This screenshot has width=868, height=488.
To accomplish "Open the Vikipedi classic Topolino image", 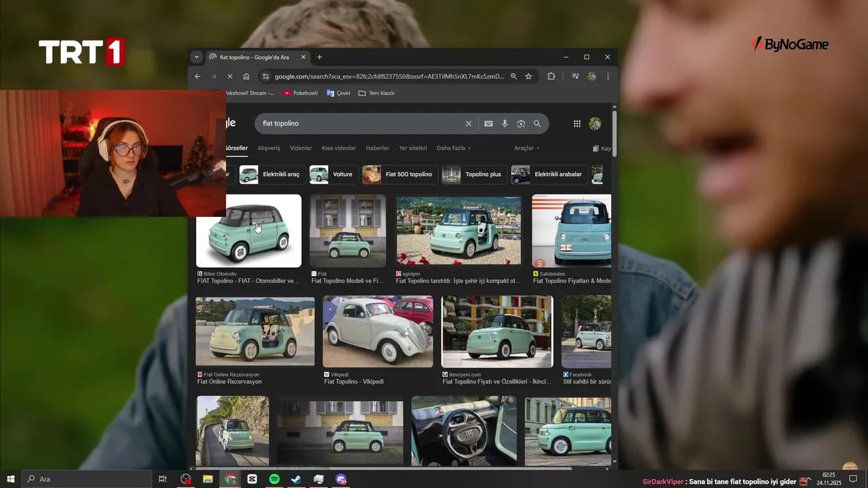I will click(x=378, y=331).
